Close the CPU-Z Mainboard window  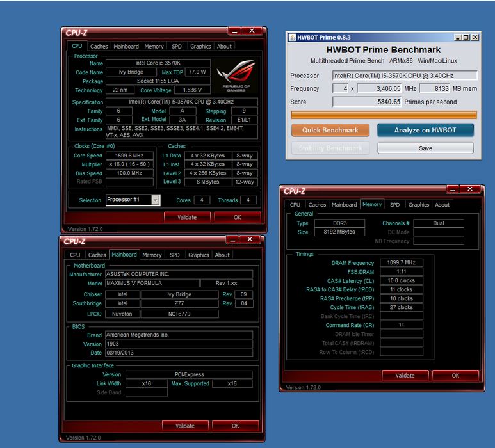[x=250, y=240]
